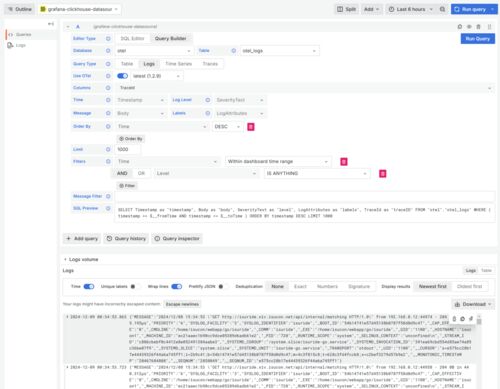Open the Message column Body dropdown

140,113
